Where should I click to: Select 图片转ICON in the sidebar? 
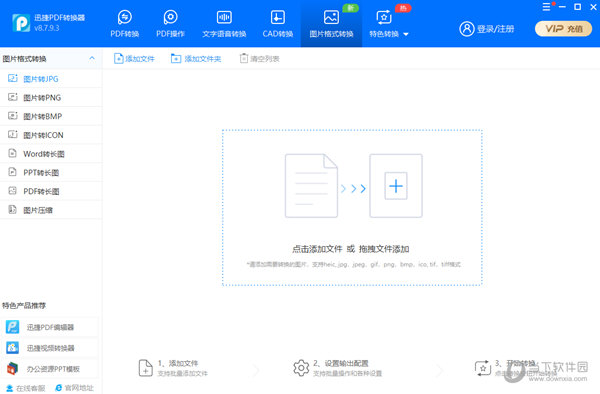(51, 135)
